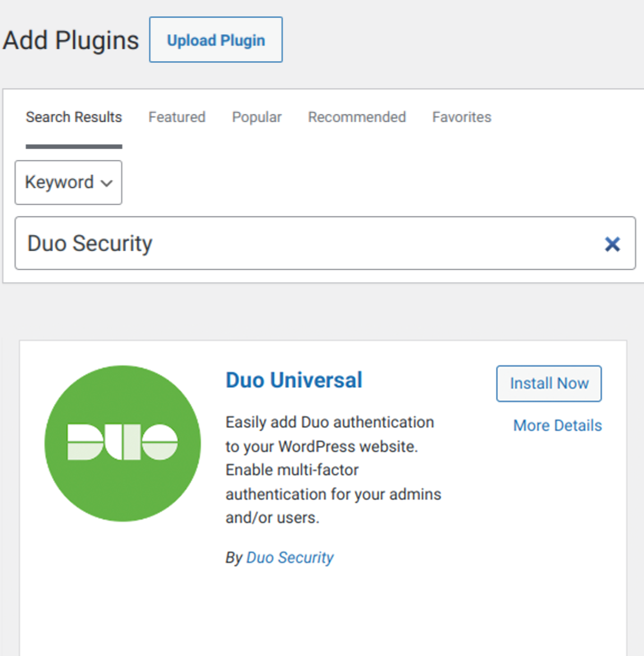
Task: Visit the Duo Security author link
Action: point(289,557)
